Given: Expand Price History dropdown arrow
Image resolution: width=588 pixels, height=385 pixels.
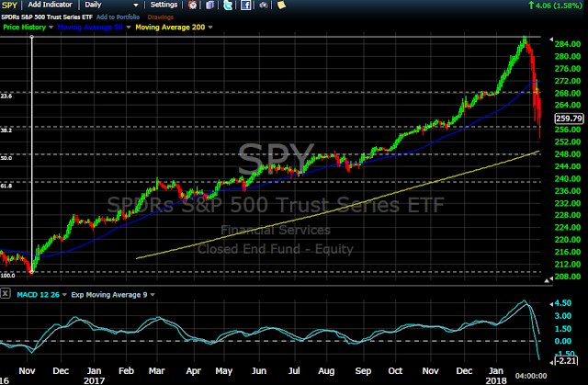Looking at the screenshot, I should pyautogui.click(x=51, y=28).
